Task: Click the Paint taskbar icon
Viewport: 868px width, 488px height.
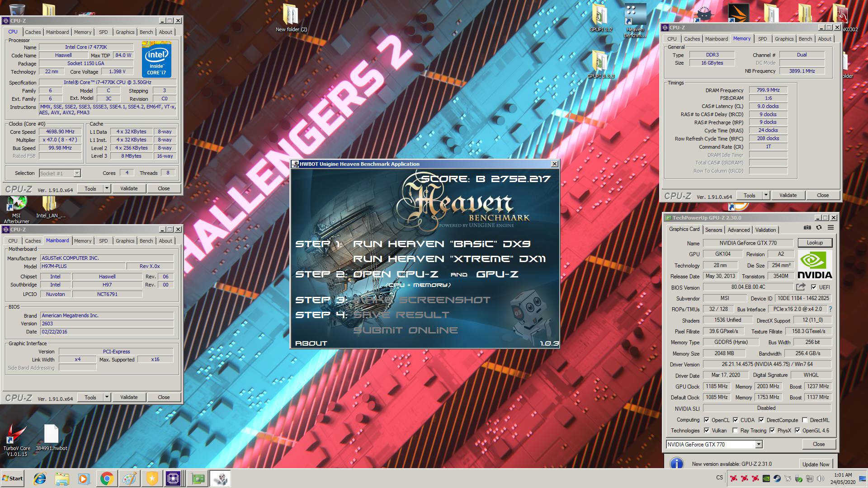Action: pos(129,479)
